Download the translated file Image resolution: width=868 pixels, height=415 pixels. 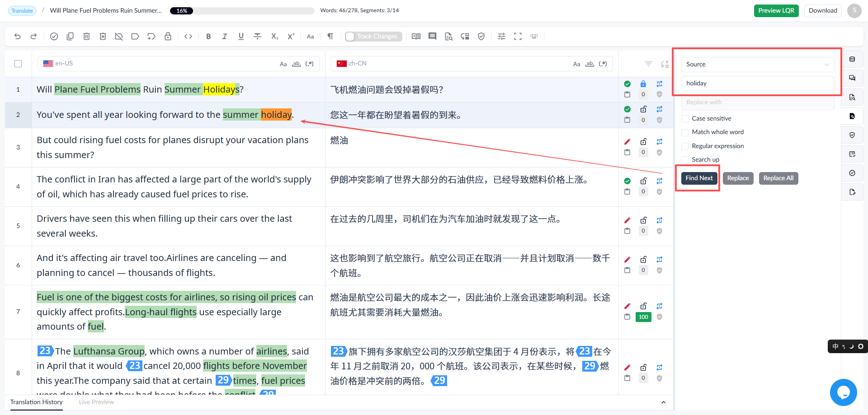click(823, 11)
